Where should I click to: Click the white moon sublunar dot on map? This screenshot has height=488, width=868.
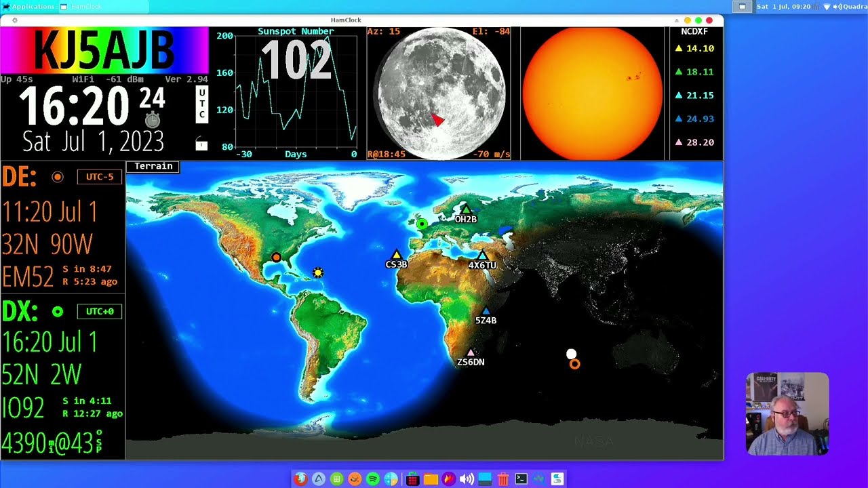tap(571, 354)
